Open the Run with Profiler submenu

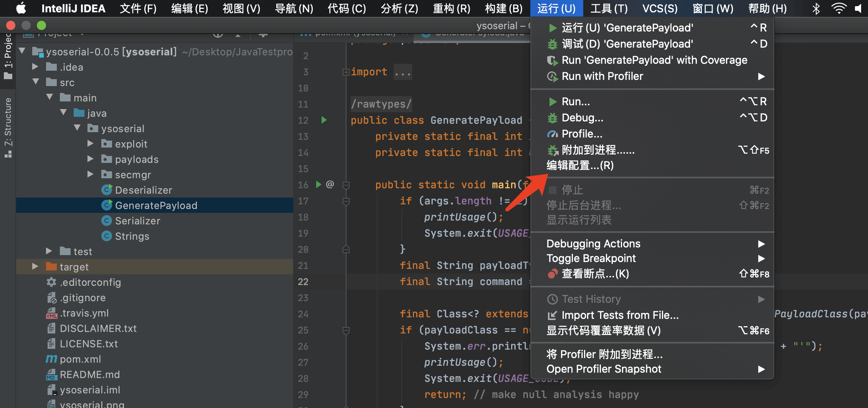pos(652,76)
